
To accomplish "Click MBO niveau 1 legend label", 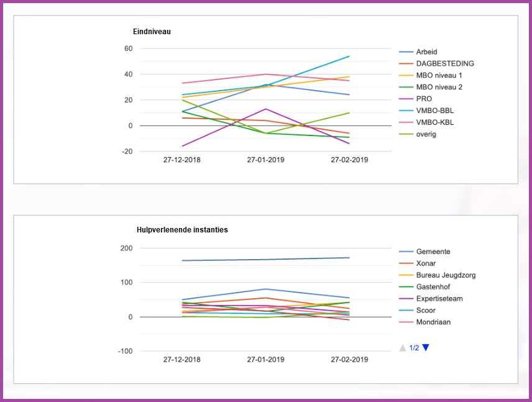I will [x=439, y=75].
